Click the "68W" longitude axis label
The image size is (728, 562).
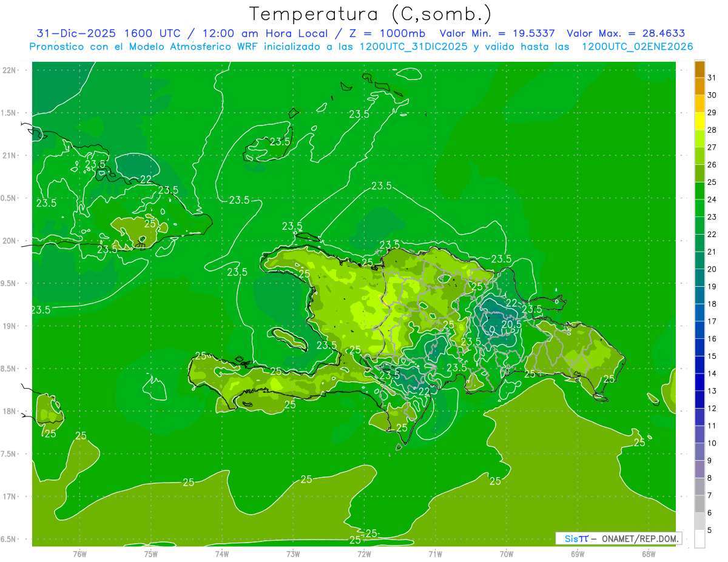(x=648, y=554)
